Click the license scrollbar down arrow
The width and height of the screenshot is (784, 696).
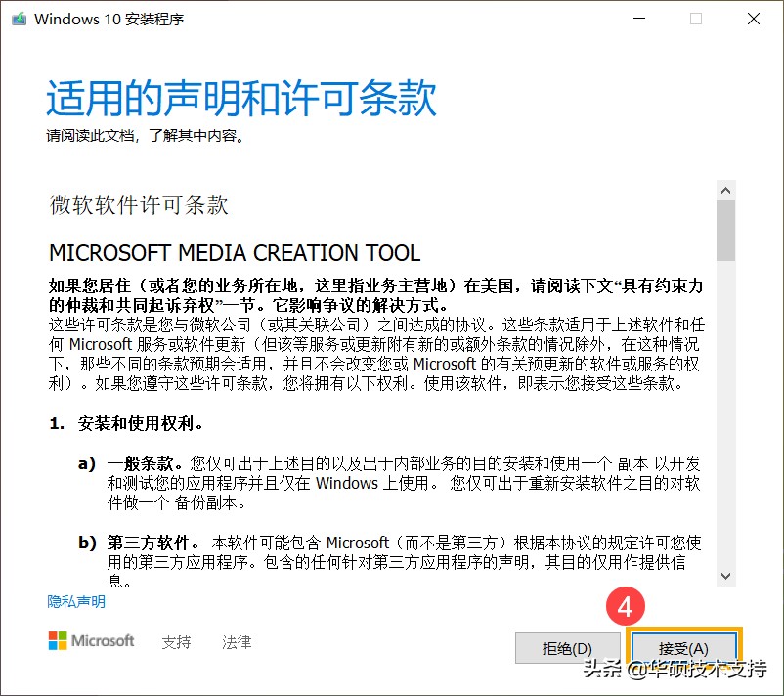point(726,576)
